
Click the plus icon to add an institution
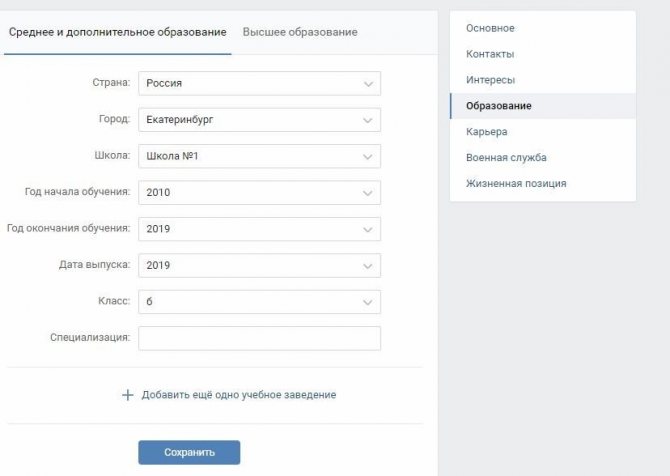coord(127,395)
